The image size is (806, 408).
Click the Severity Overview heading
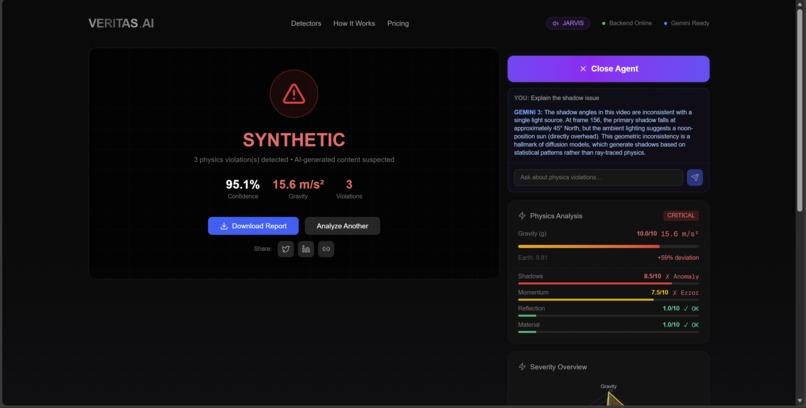click(x=558, y=367)
